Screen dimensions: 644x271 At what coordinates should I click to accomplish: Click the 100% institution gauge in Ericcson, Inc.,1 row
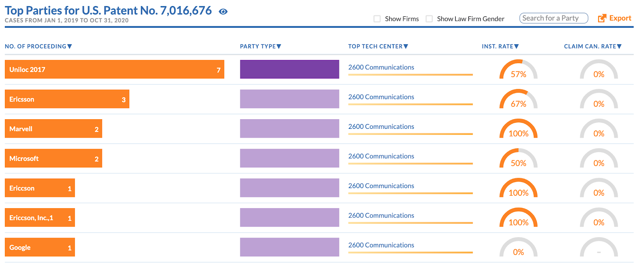[x=518, y=218]
